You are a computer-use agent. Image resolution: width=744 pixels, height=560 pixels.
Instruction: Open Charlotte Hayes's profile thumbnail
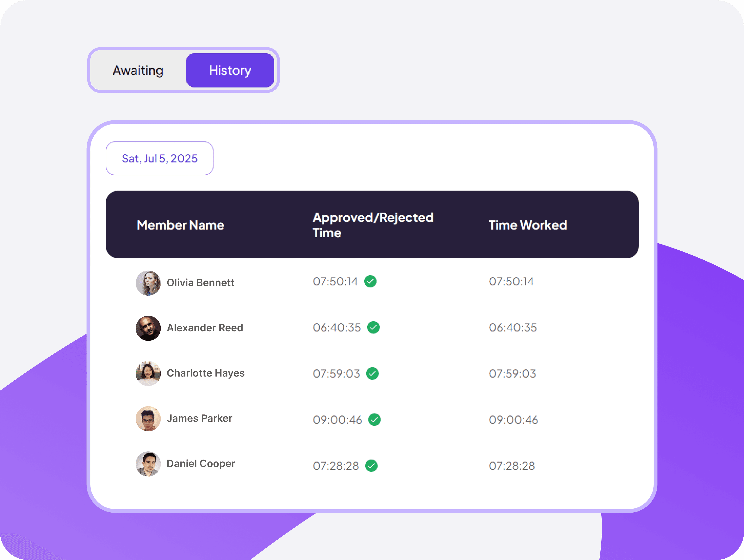148,373
